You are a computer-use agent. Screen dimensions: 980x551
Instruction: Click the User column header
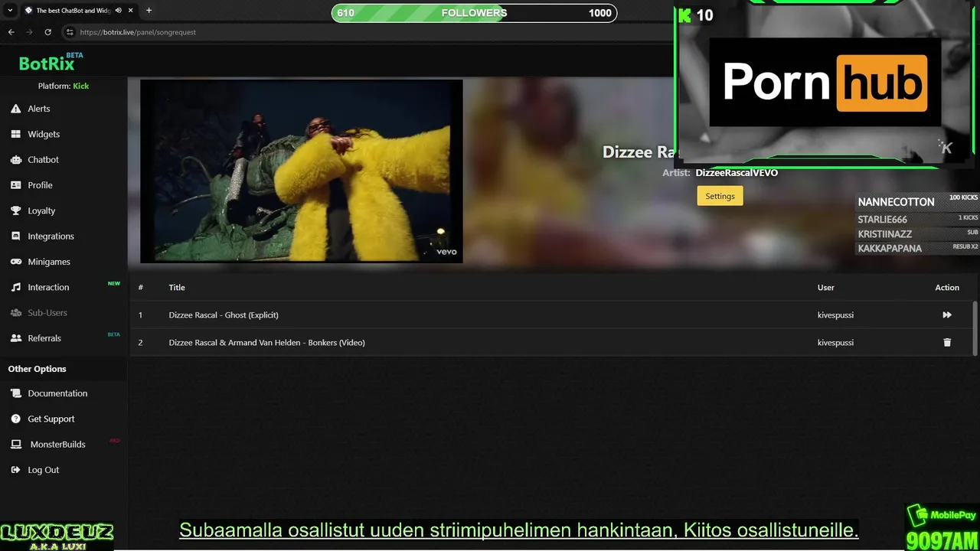point(826,287)
